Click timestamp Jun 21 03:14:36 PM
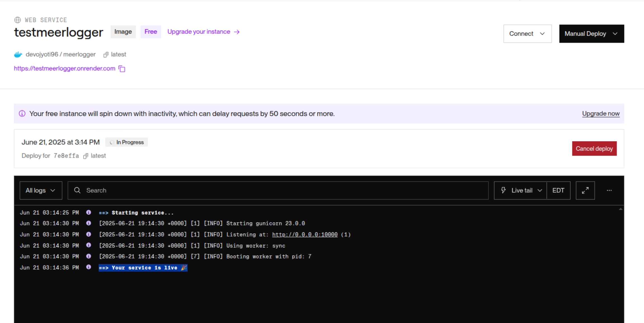 click(49, 268)
